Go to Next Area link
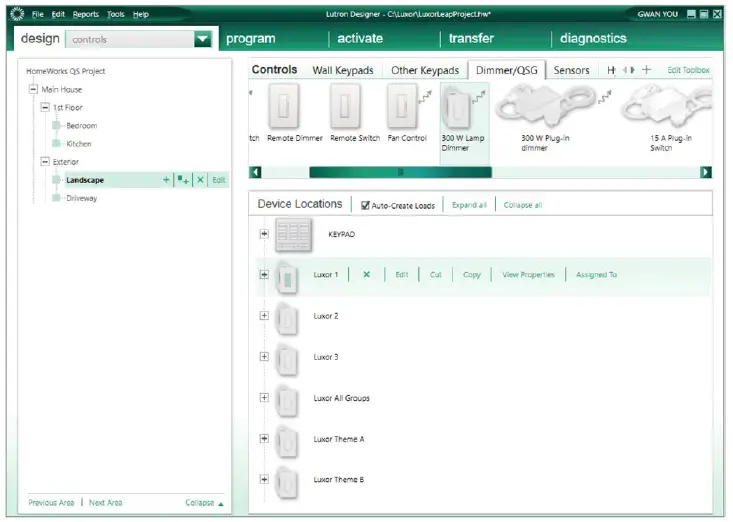The image size is (733, 522). pyautogui.click(x=106, y=502)
